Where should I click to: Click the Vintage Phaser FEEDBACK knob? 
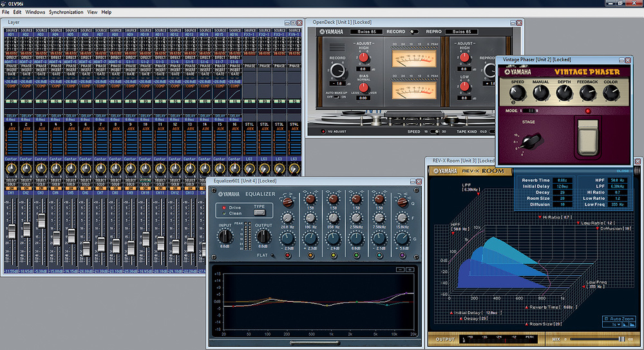point(587,93)
